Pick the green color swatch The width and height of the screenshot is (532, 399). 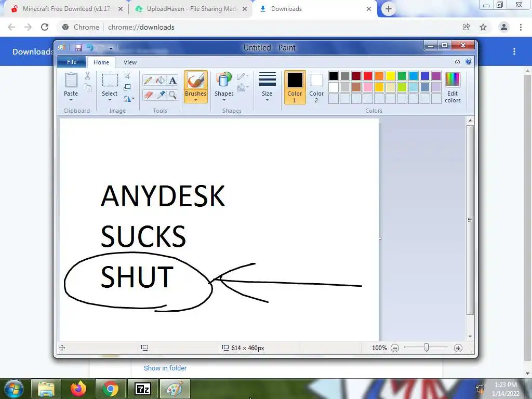[402, 76]
